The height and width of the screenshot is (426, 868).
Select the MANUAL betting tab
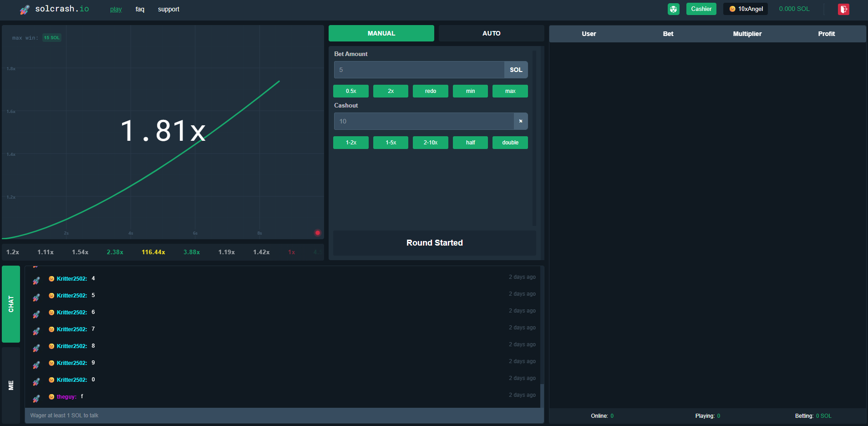click(x=381, y=33)
